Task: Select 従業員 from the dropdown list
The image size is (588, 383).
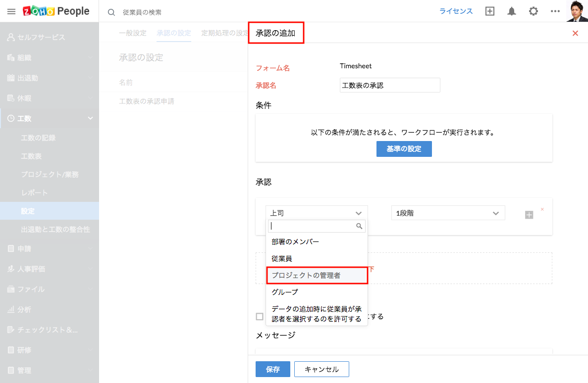Action: click(317, 259)
